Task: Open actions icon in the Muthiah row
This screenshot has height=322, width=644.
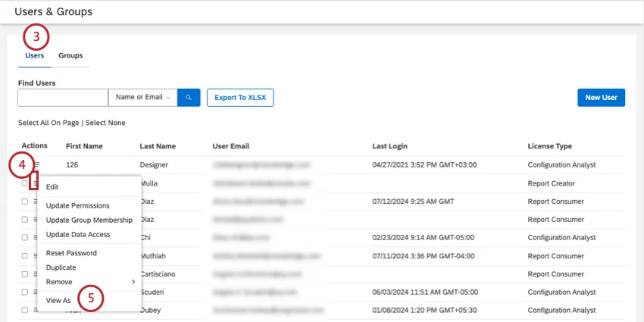Action: [36, 256]
